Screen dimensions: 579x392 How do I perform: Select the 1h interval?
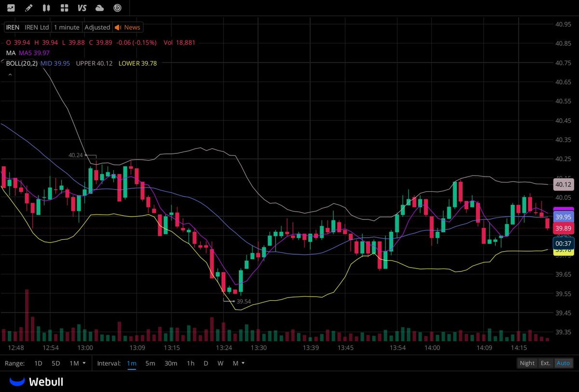[x=191, y=363]
